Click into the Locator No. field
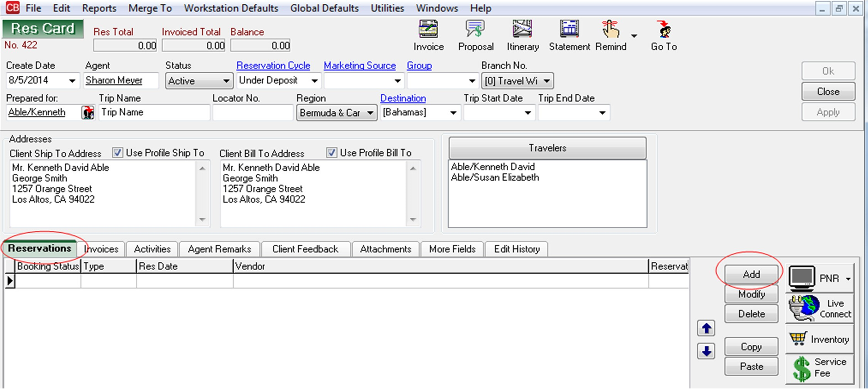 253,112
